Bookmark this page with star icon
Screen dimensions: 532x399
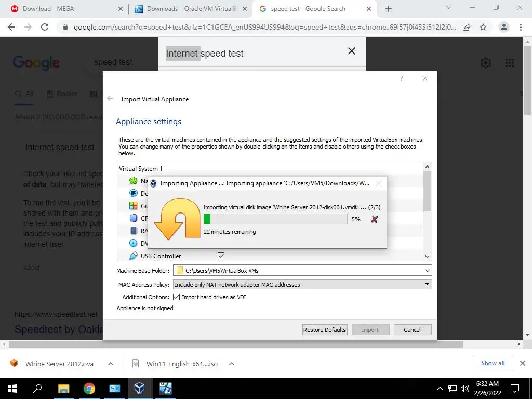[483, 27]
